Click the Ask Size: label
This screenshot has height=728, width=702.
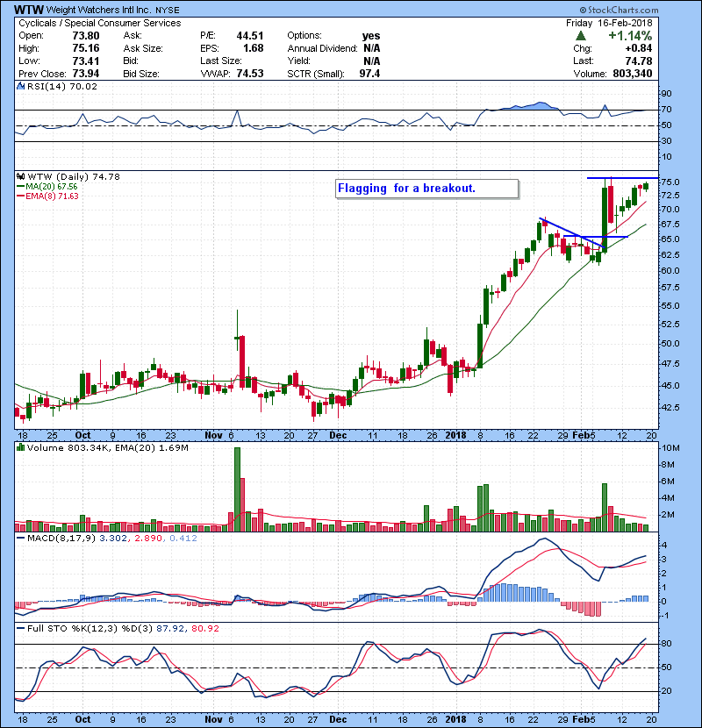coord(143,48)
